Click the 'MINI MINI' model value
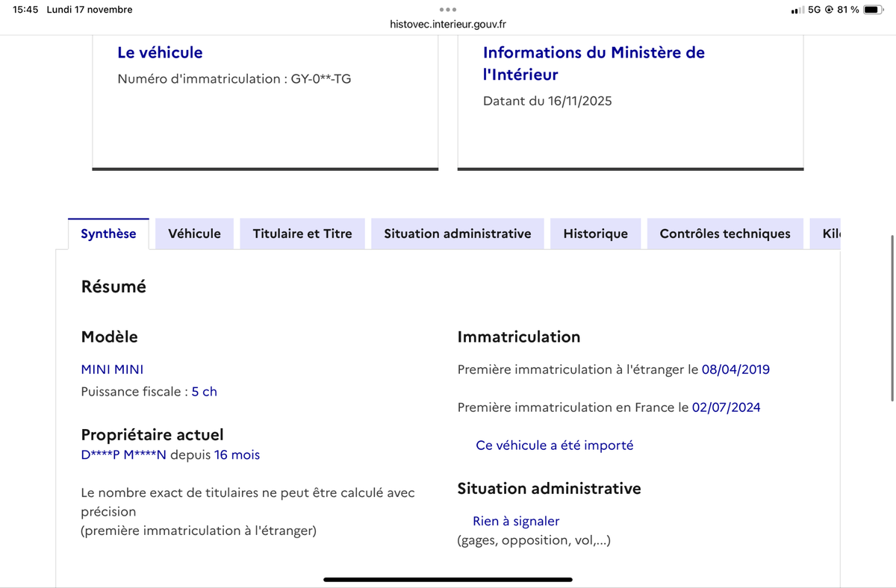The height and width of the screenshot is (588, 896). pos(112,369)
